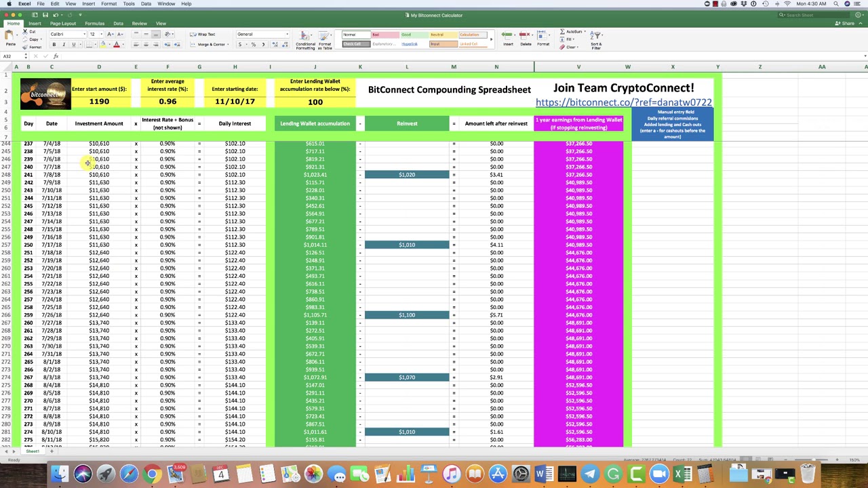
Task: Select the start amount cell showing 1190
Action: pyautogui.click(x=99, y=102)
